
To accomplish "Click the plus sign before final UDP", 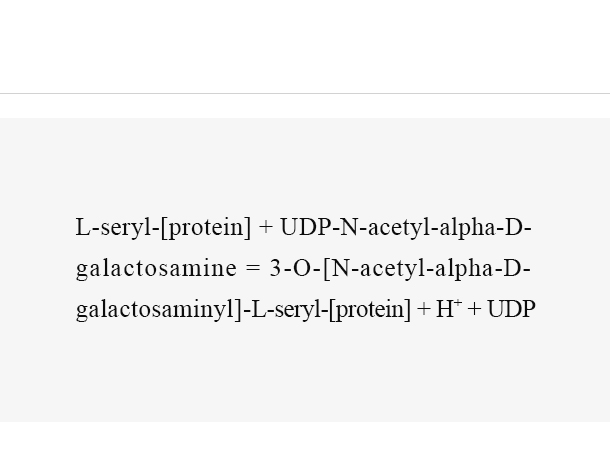I will point(475,309).
